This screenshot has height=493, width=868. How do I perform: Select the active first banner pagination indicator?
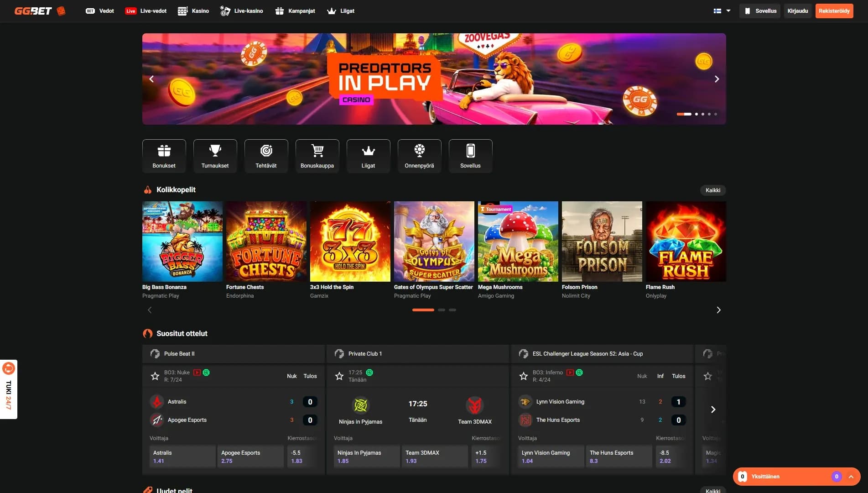pyautogui.click(x=684, y=114)
